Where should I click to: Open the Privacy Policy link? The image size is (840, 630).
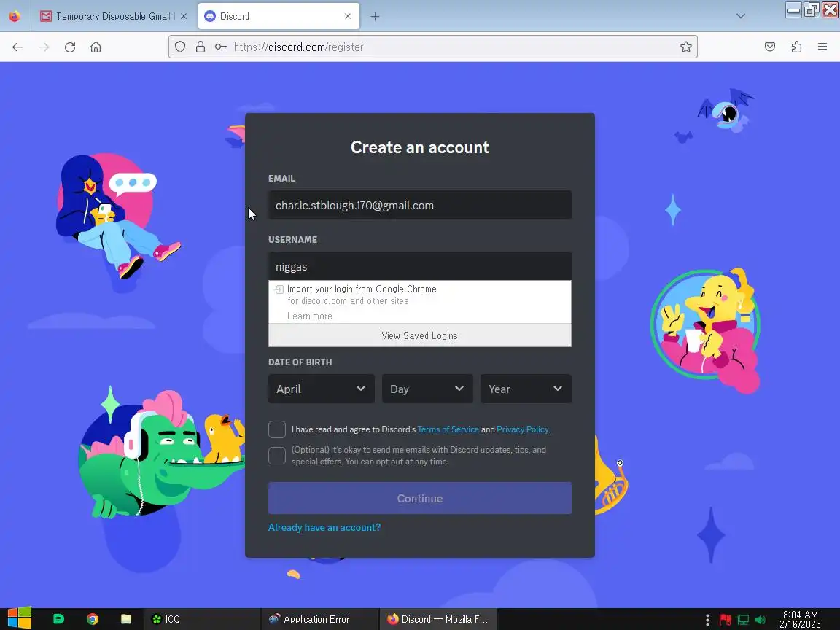click(x=522, y=429)
